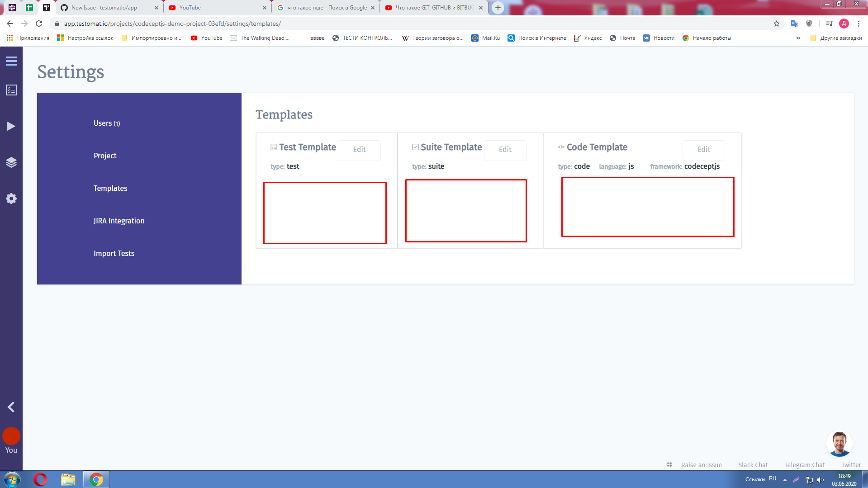Open the support chat avatar photo
This screenshot has width=868, height=488.
click(839, 444)
